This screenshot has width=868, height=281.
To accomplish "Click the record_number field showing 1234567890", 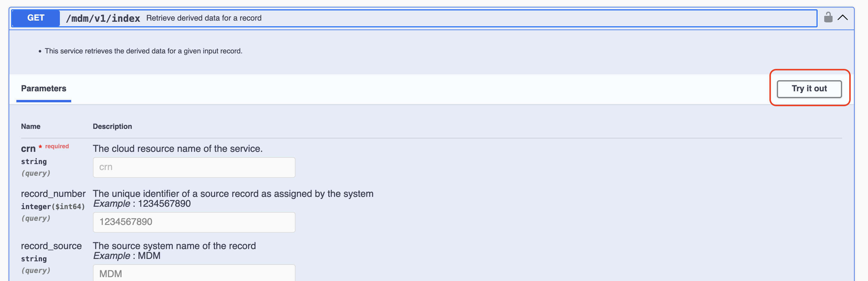I will (x=194, y=222).
